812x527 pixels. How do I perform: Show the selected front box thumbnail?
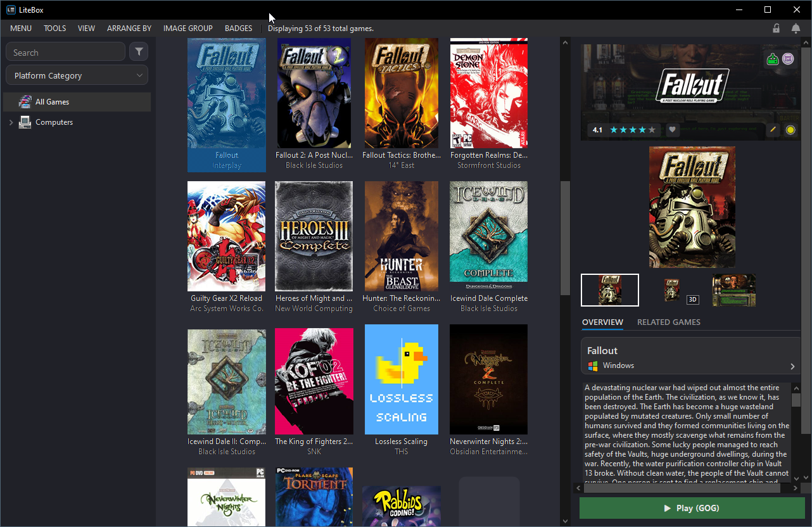pyautogui.click(x=610, y=290)
